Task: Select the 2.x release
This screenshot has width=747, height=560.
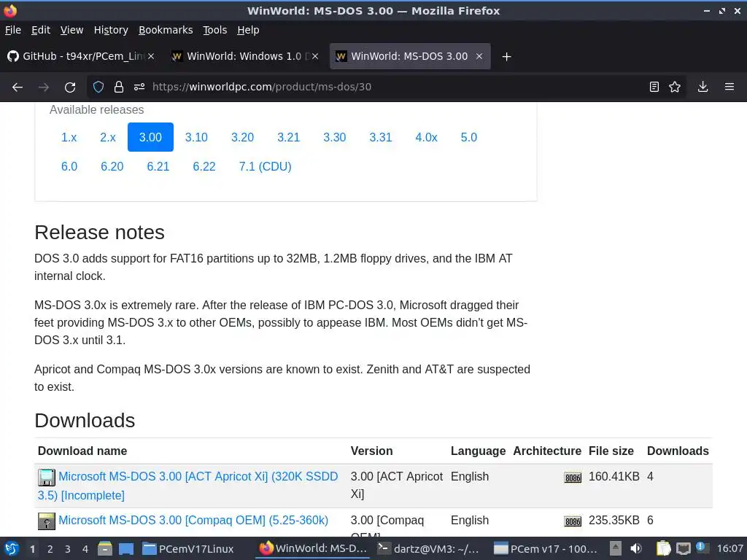Action: pos(108,137)
